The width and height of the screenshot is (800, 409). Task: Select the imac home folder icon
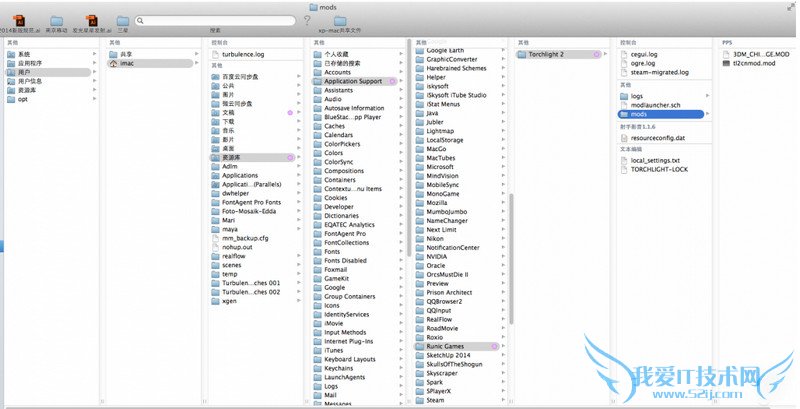click(113, 63)
